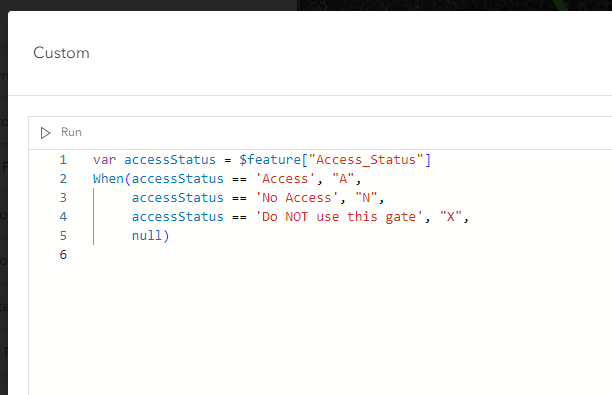
Task: Click accessStatus variable on line 1
Action: (170, 160)
